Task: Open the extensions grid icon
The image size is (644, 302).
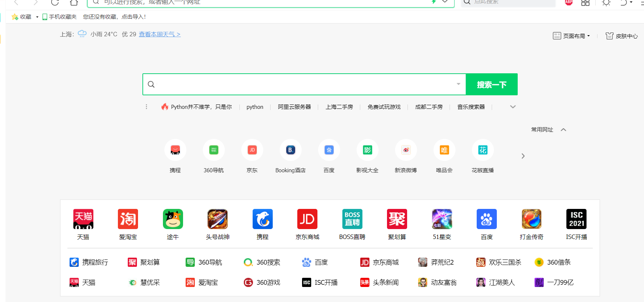Action: pos(585,2)
